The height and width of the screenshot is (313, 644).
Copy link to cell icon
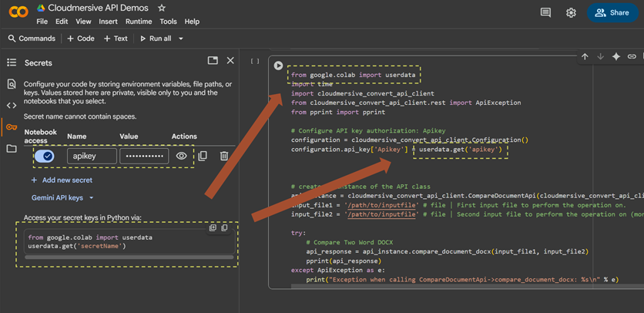coord(632,57)
